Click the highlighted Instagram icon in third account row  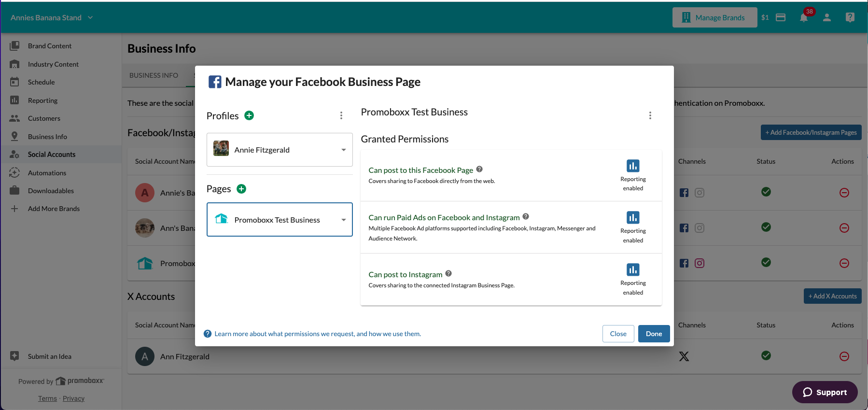(x=700, y=263)
